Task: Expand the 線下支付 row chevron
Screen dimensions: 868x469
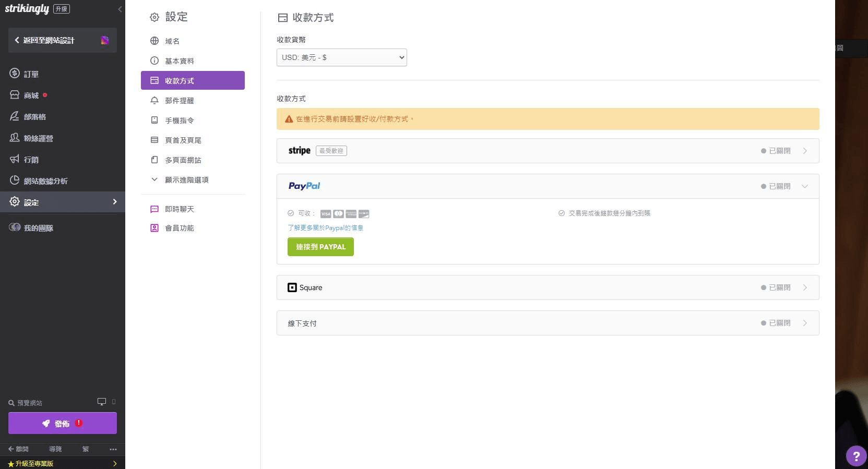Action: pos(805,323)
